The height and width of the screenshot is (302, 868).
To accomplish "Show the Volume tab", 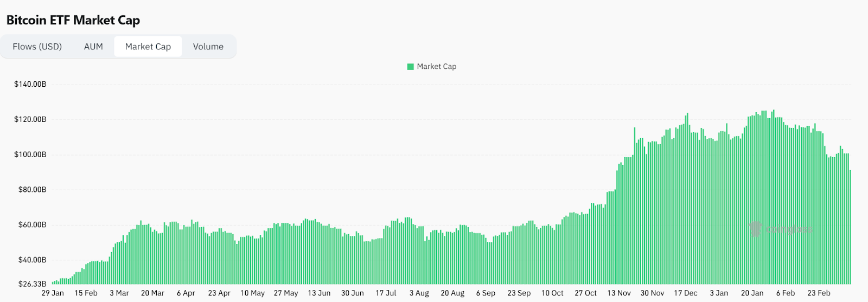I will point(208,47).
